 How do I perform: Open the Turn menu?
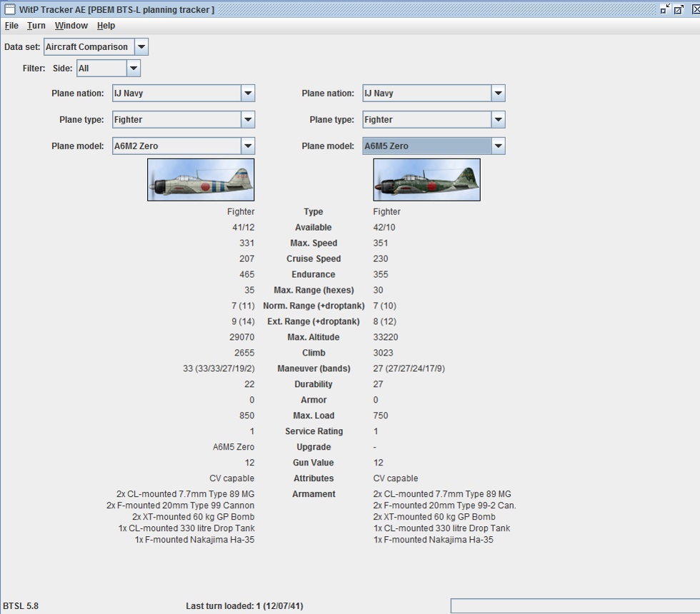tap(36, 26)
